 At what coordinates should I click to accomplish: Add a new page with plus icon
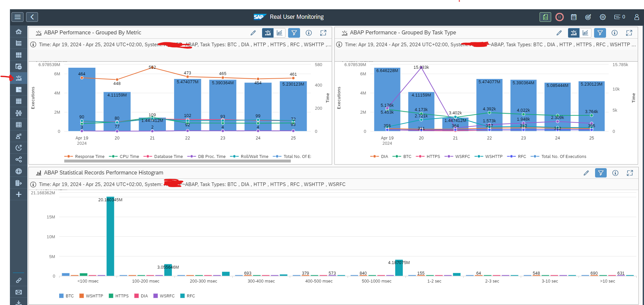click(19, 194)
